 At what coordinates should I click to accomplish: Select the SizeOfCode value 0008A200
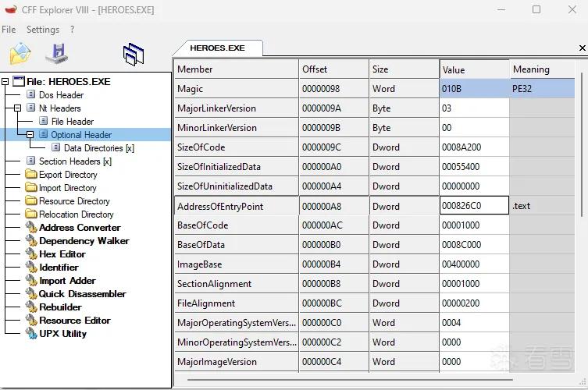click(474, 147)
